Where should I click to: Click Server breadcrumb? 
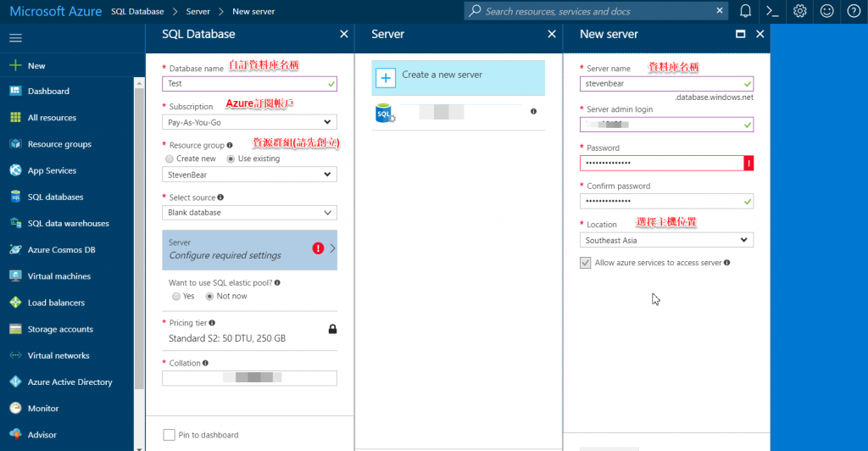(x=198, y=11)
